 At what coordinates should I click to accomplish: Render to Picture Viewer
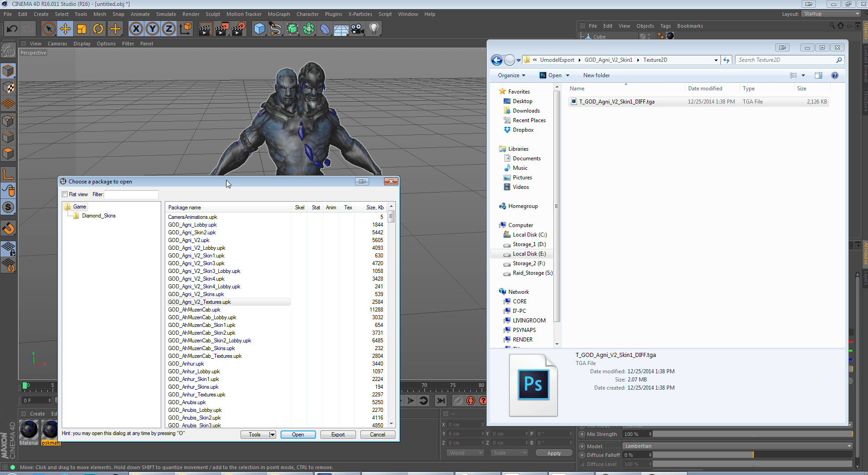(x=222, y=29)
